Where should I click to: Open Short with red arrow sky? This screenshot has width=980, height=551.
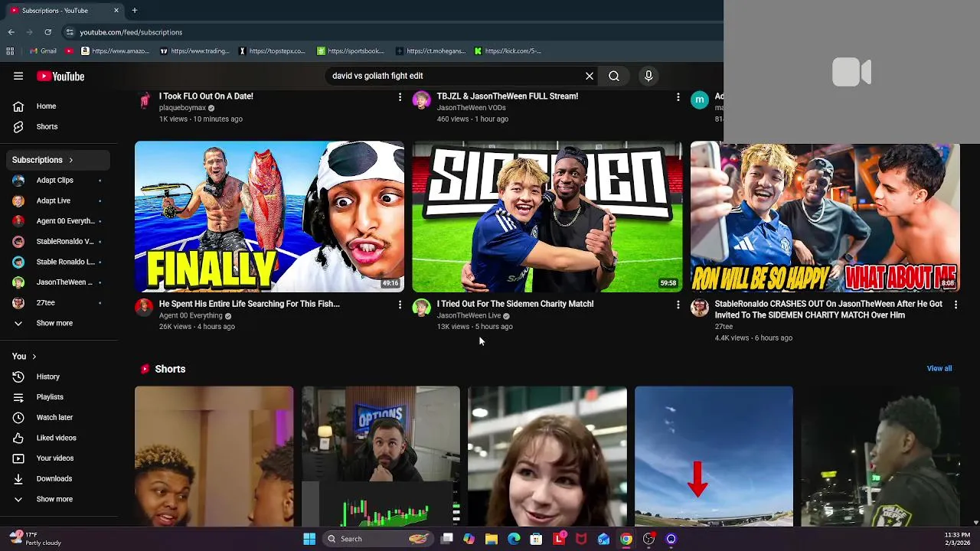click(714, 456)
